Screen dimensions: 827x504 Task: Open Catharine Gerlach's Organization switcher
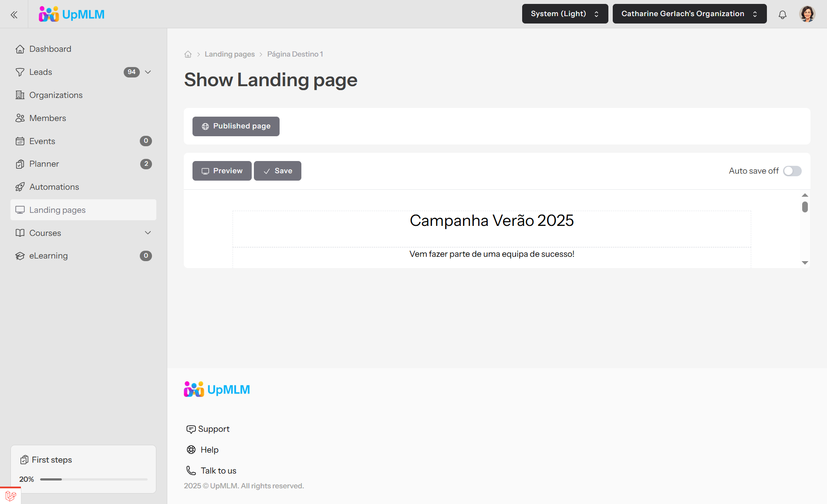point(689,14)
